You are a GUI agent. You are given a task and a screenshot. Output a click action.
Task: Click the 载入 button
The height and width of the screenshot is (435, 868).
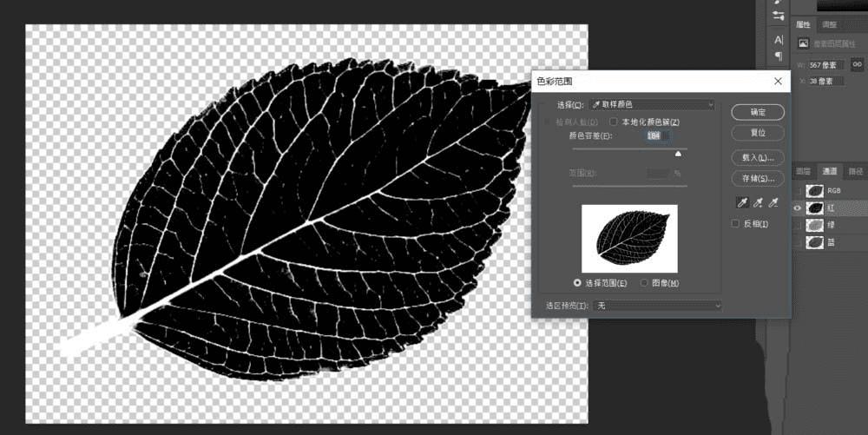point(758,158)
